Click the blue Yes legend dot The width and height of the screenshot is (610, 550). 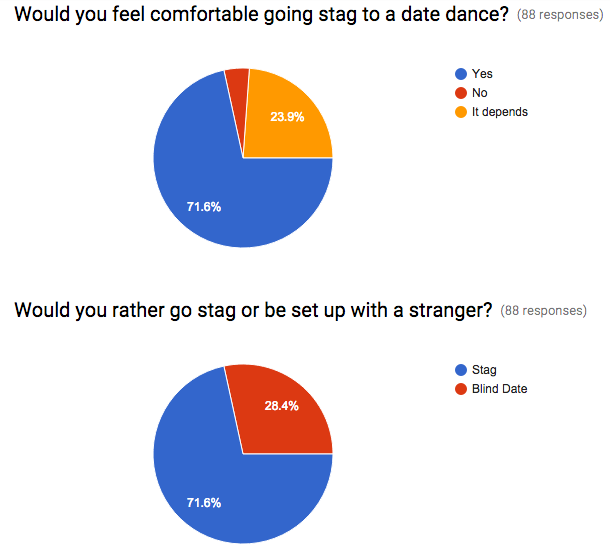[x=461, y=74]
